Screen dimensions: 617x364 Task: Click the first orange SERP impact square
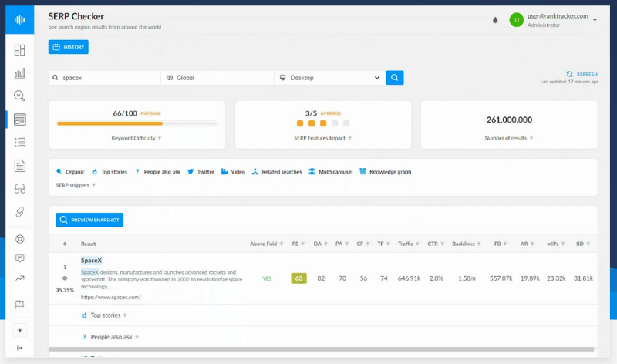click(x=300, y=123)
